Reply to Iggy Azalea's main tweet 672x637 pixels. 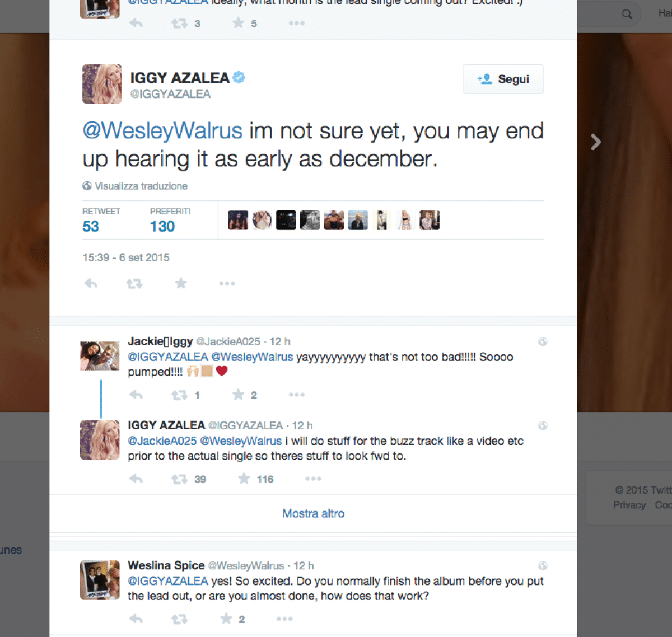[x=91, y=284]
